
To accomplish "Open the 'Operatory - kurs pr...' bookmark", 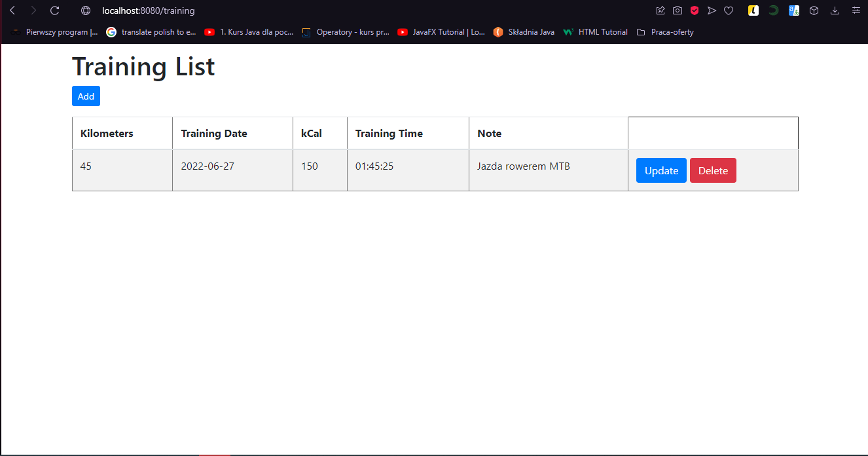I will [x=346, y=31].
